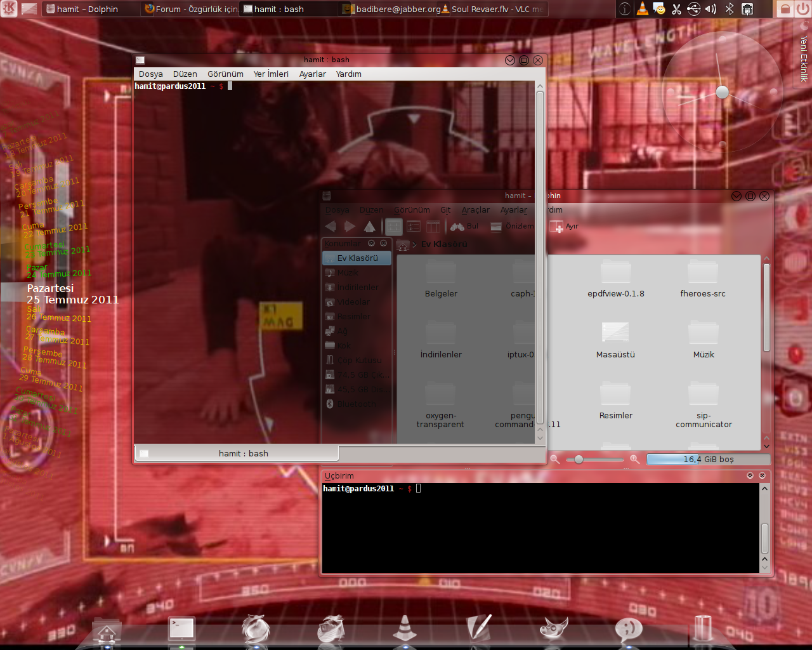Open the epdfview-0.1.8 folder
This screenshot has width=812, height=650.
coord(615,280)
